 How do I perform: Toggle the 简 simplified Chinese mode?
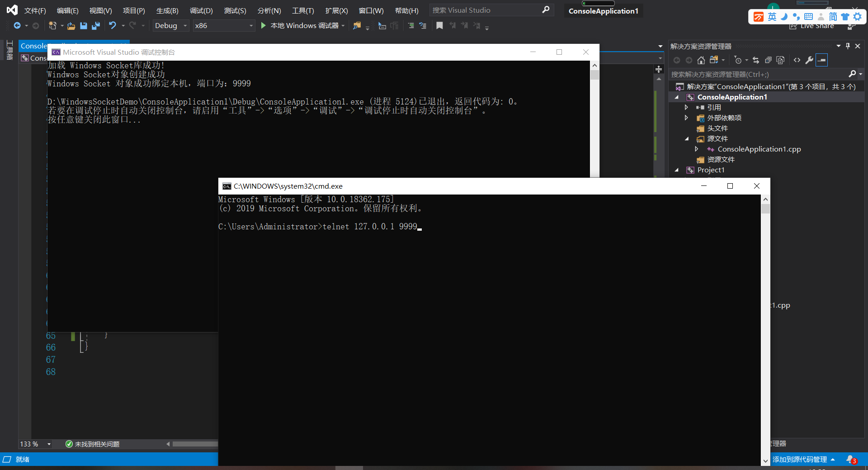pyautogui.click(x=833, y=17)
